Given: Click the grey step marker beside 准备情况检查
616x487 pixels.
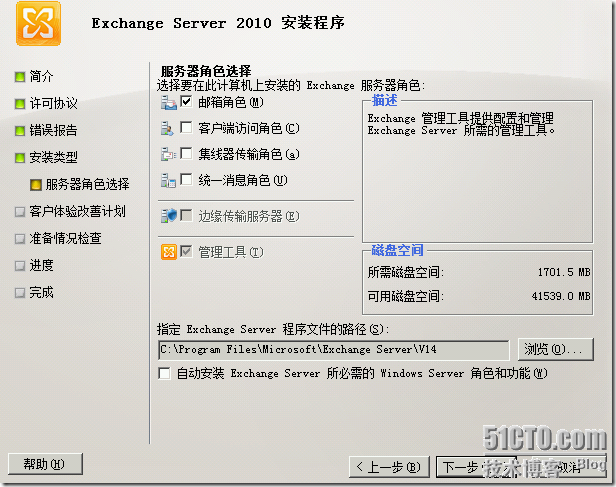Looking at the screenshot, I should click(20, 239).
